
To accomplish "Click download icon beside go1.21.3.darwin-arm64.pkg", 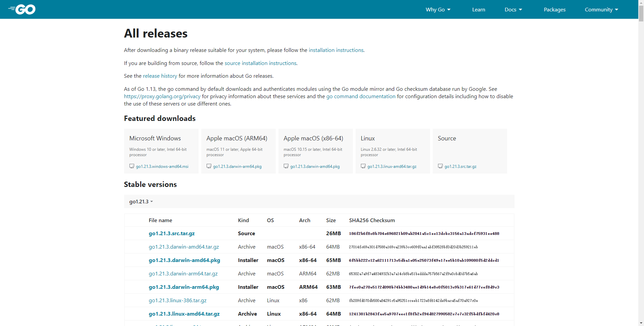I will [209, 166].
